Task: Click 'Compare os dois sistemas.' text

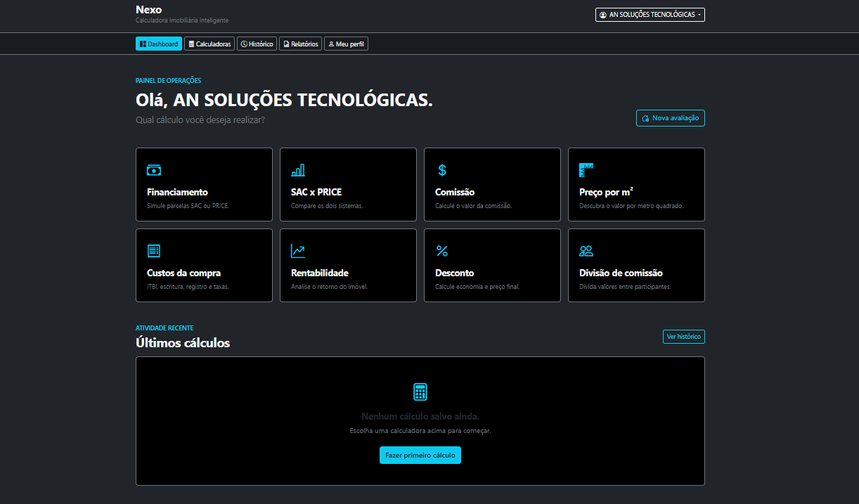Action: [327, 206]
